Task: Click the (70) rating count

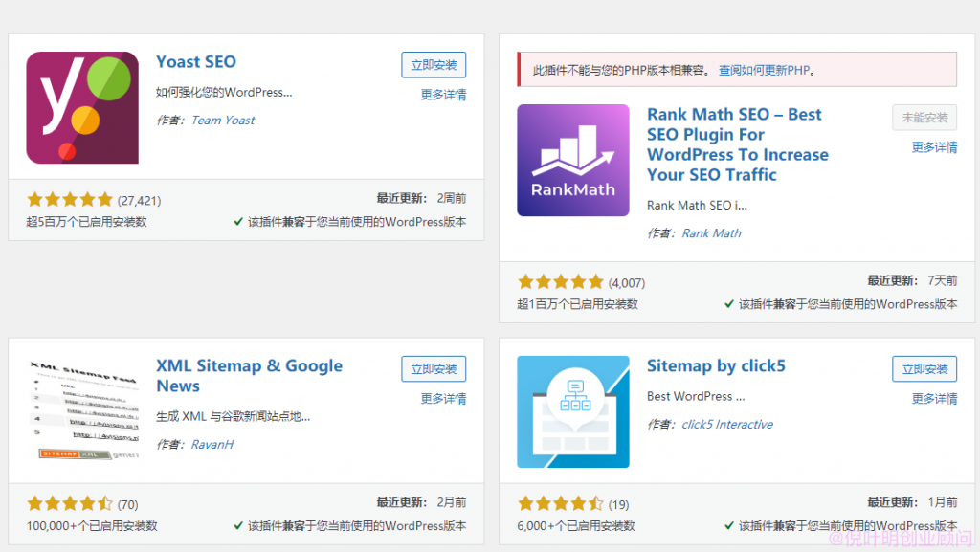Action: (x=128, y=504)
